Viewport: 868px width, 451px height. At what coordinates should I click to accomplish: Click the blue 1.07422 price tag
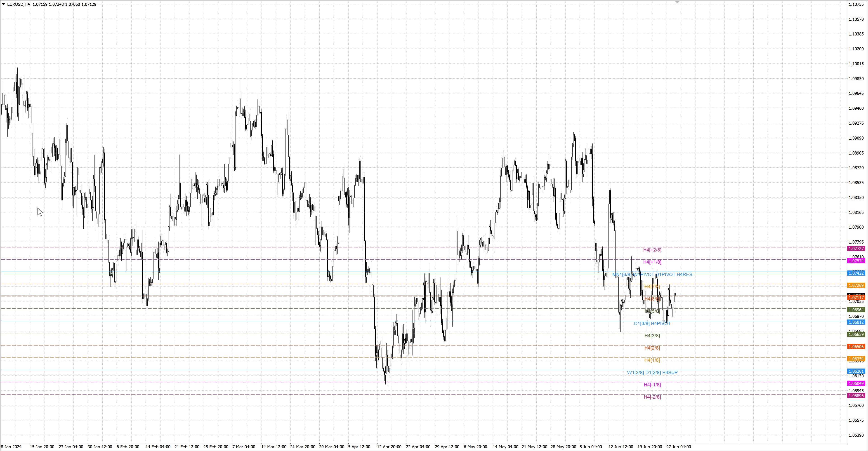pyautogui.click(x=856, y=273)
